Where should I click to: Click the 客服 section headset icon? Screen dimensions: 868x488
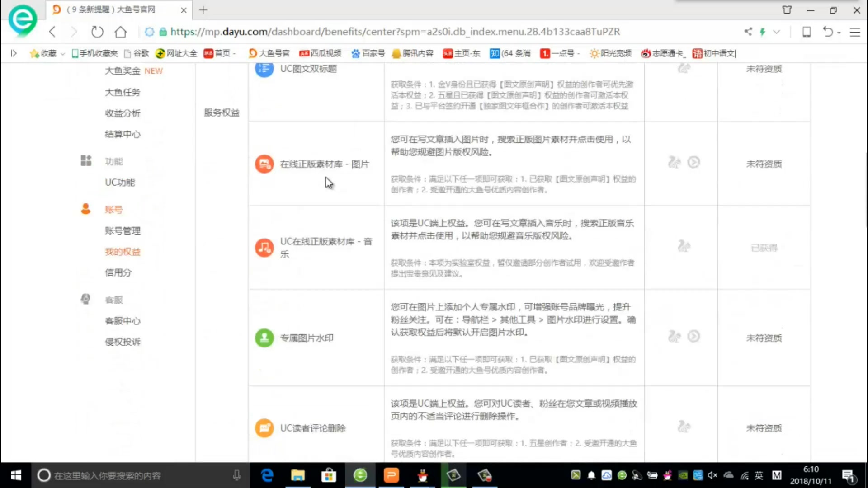(x=85, y=299)
